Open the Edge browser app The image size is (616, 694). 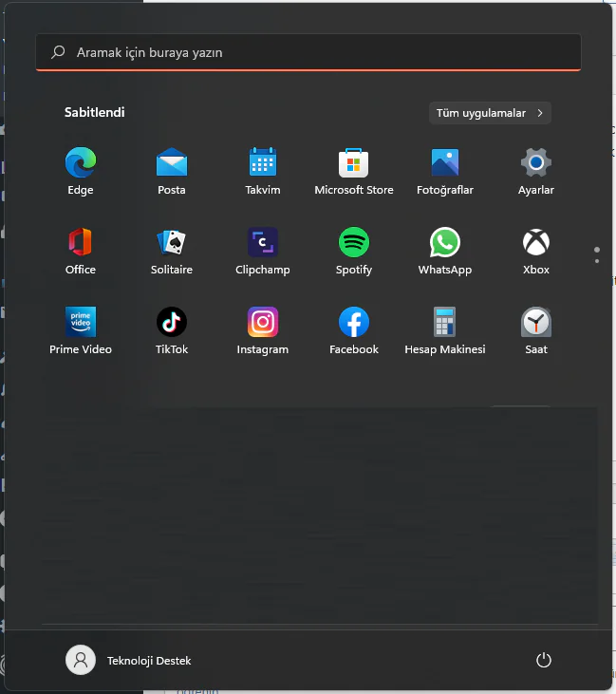click(81, 171)
